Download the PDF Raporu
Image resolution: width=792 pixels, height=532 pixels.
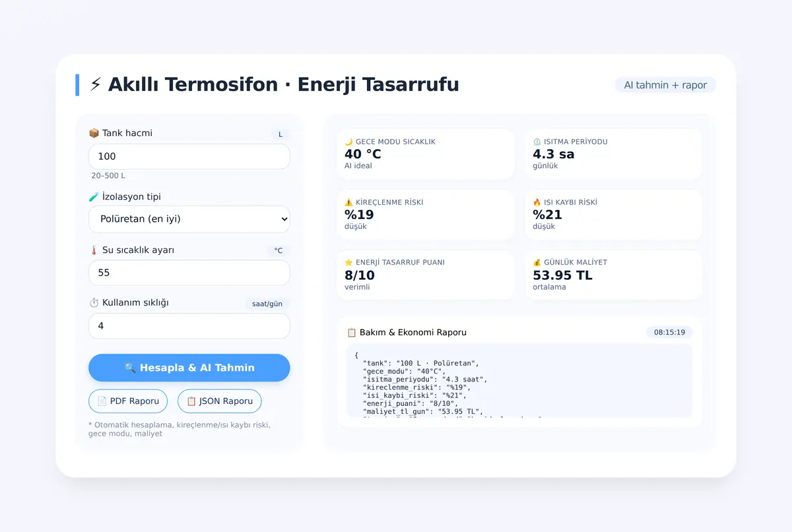[128, 401]
